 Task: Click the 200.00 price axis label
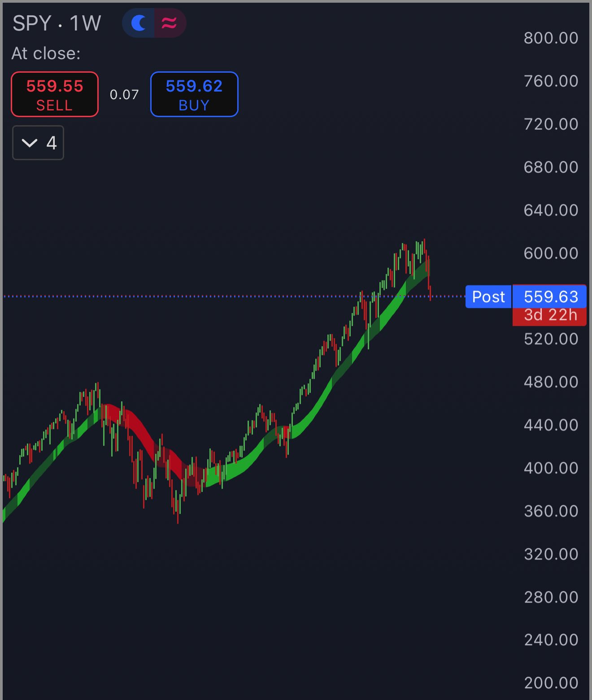click(551, 683)
